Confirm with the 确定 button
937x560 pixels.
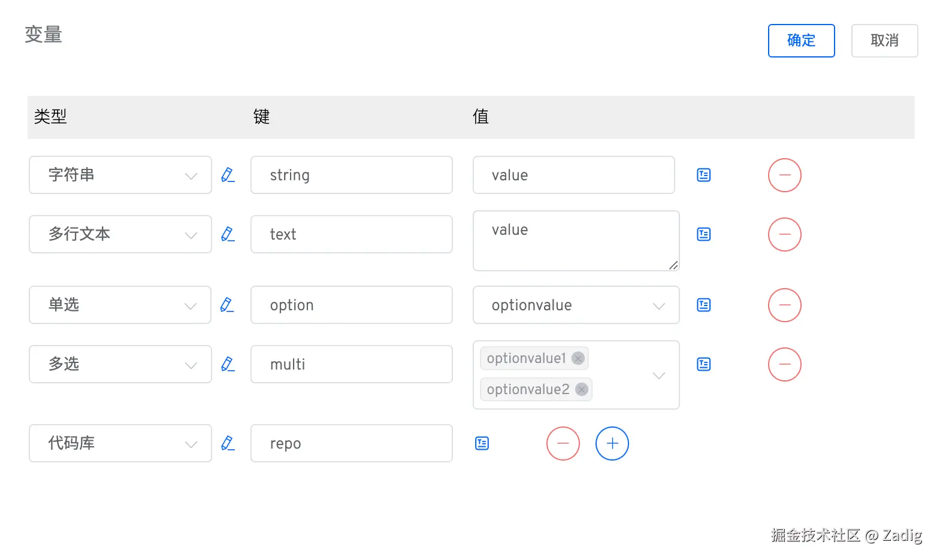(802, 41)
